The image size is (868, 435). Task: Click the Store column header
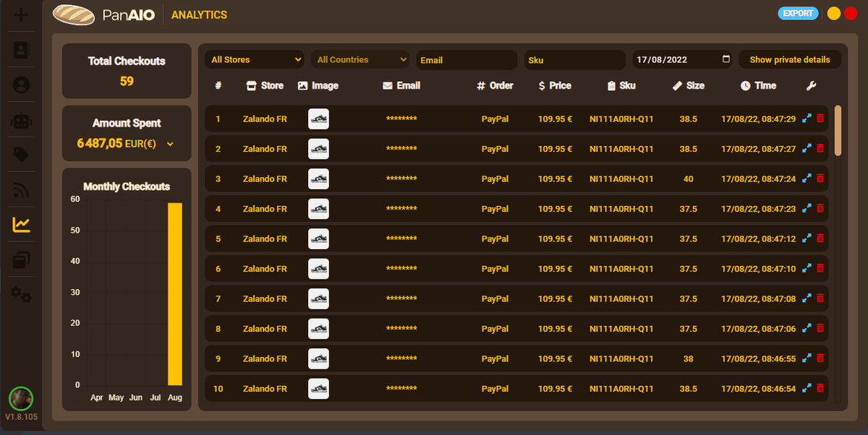click(265, 85)
